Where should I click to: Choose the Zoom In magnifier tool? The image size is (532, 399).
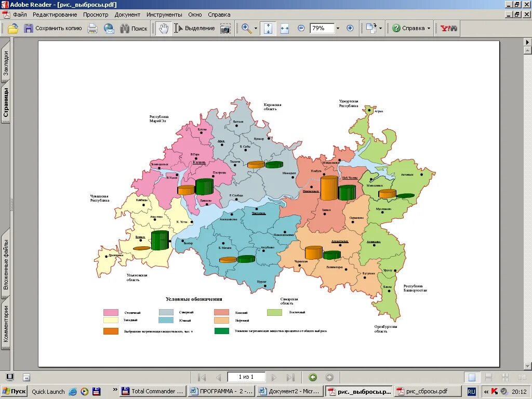point(247,29)
